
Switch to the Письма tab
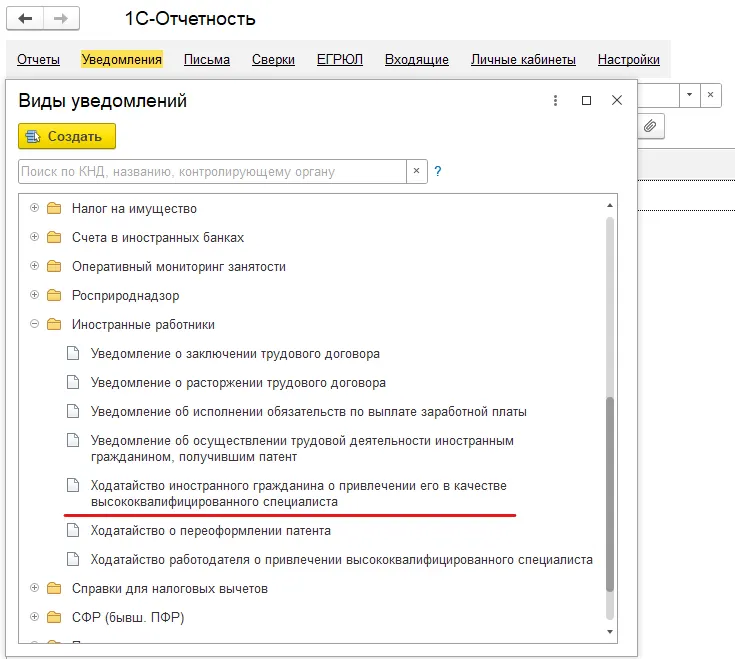tap(207, 60)
